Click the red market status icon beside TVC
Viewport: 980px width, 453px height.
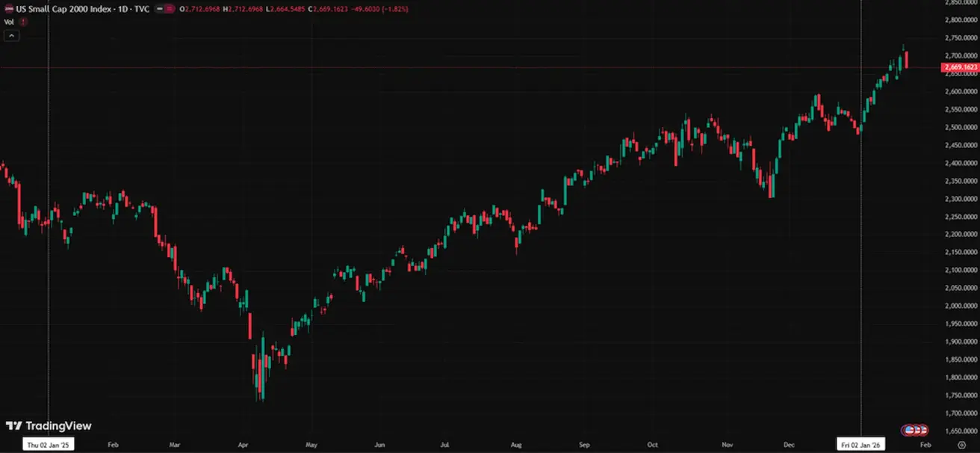point(172,9)
